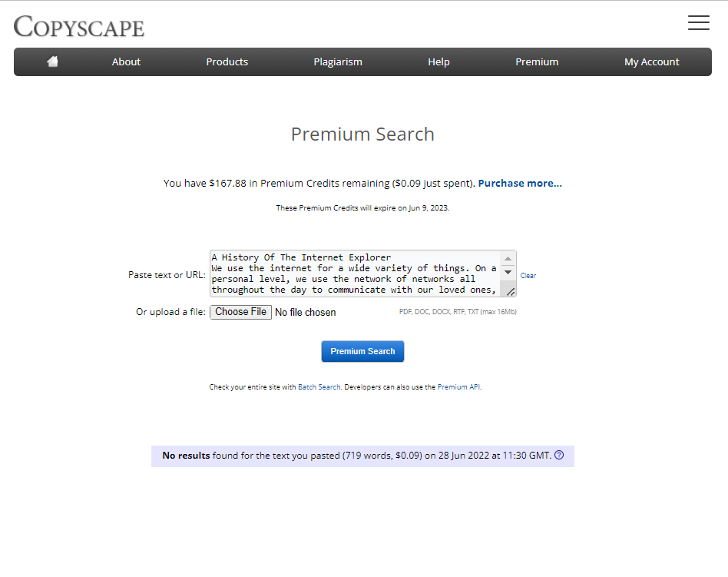Click the 'Premium Search' page heading
728x577 pixels.
click(362, 134)
